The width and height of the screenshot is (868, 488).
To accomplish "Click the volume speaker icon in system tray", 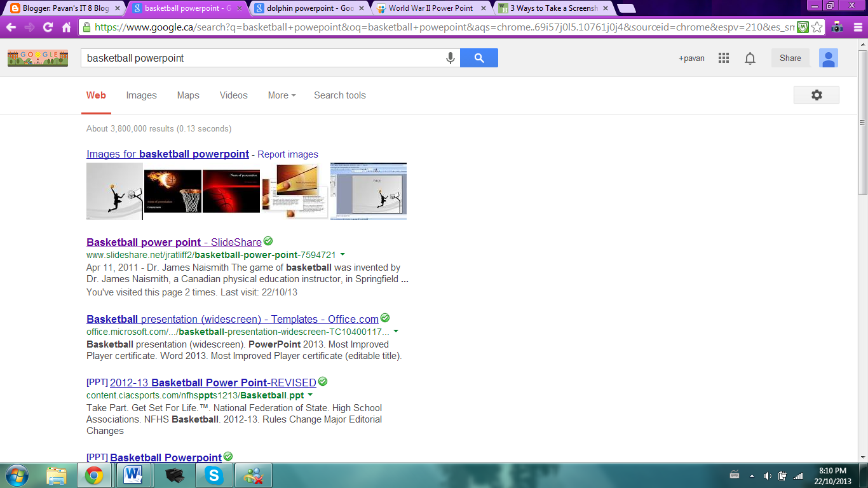I will (x=768, y=475).
